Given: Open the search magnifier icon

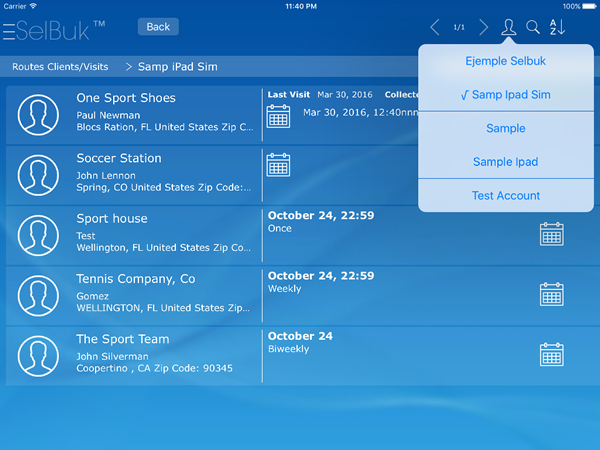Looking at the screenshot, I should click(533, 28).
